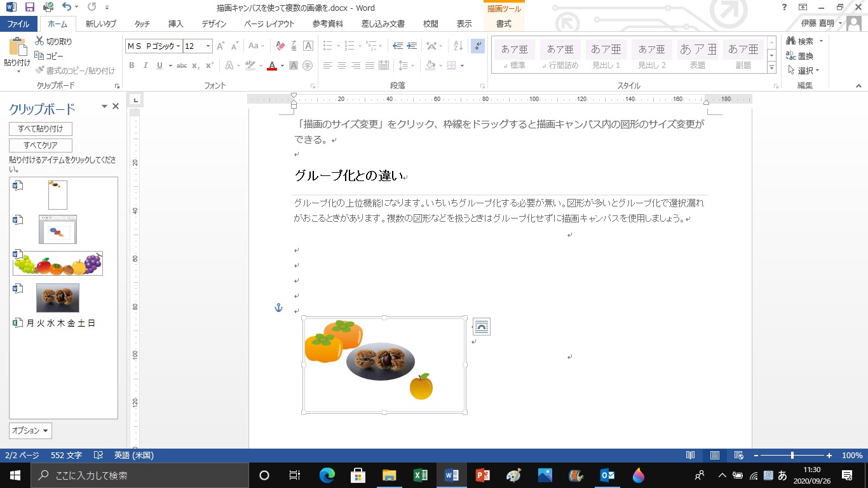Toggle strikethrough formatting
Screen dimensions: 868x488
[x=182, y=65]
